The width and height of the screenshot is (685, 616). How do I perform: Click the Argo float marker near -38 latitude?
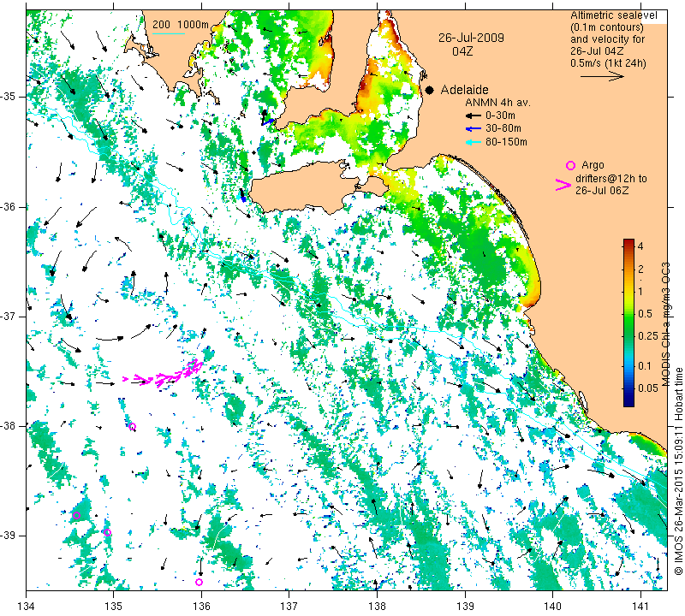[x=133, y=427]
